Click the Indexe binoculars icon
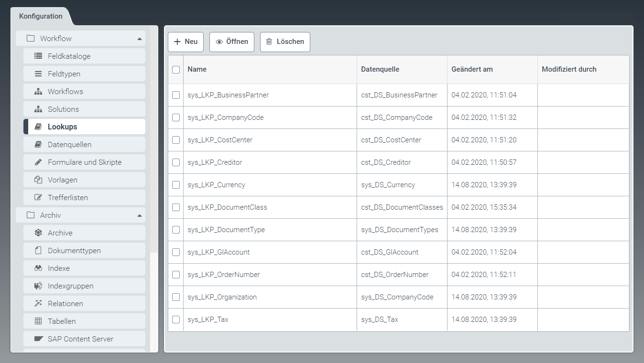 point(38,268)
